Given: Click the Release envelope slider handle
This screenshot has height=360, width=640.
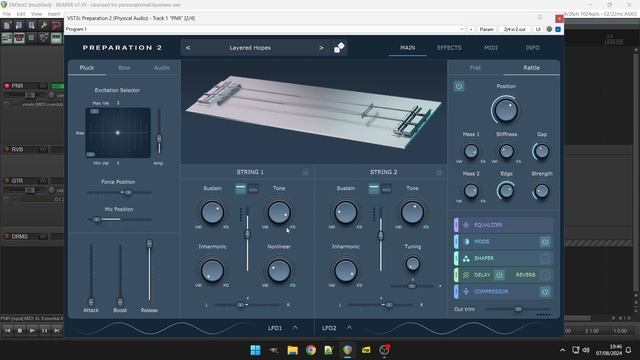Looking at the screenshot, I should 149,244.
